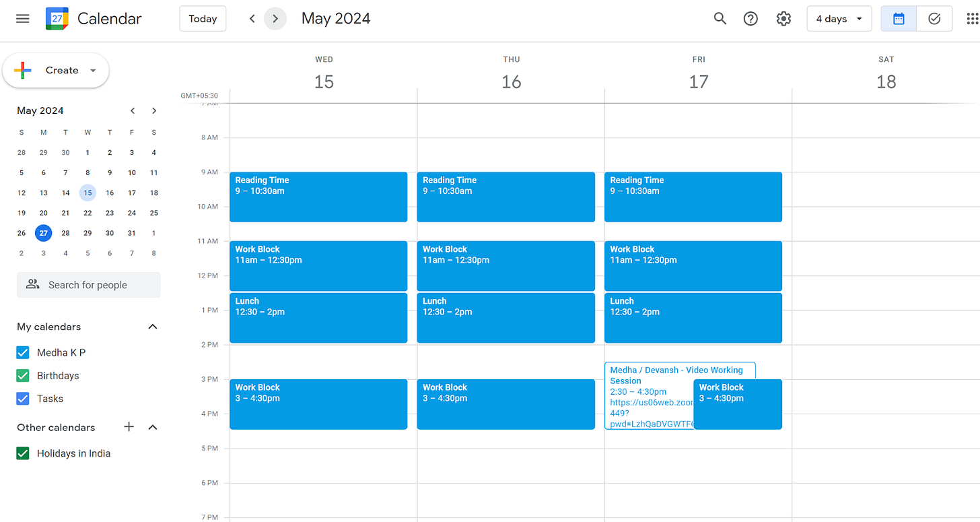Go to the previous period arrow in header
The image size is (980, 522).
tap(252, 19)
